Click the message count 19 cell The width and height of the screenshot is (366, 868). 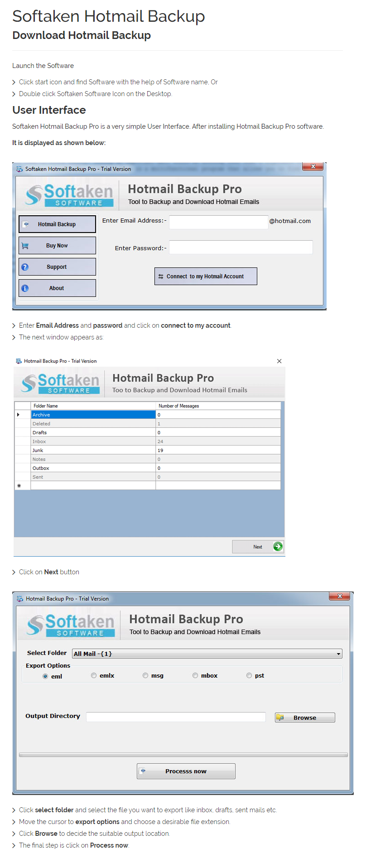218,450
